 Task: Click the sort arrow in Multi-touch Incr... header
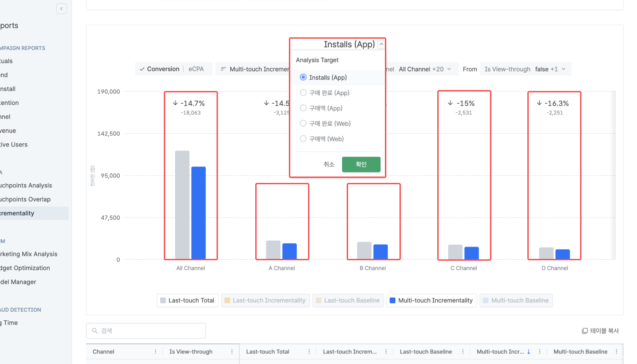click(529, 352)
